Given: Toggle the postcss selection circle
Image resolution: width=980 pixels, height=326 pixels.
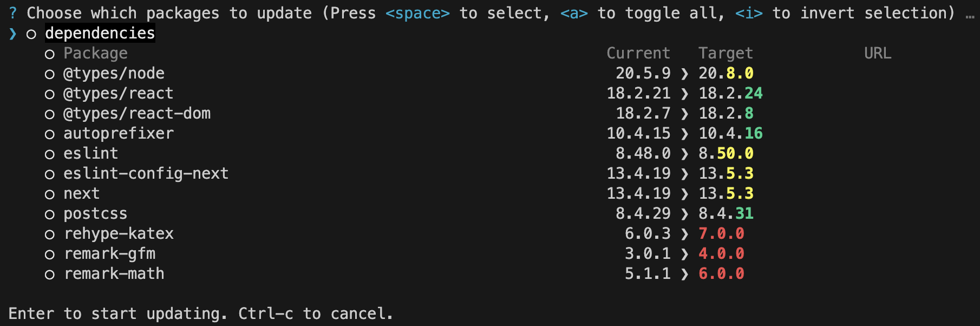Looking at the screenshot, I should pyautogui.click(x=50, y=215).
